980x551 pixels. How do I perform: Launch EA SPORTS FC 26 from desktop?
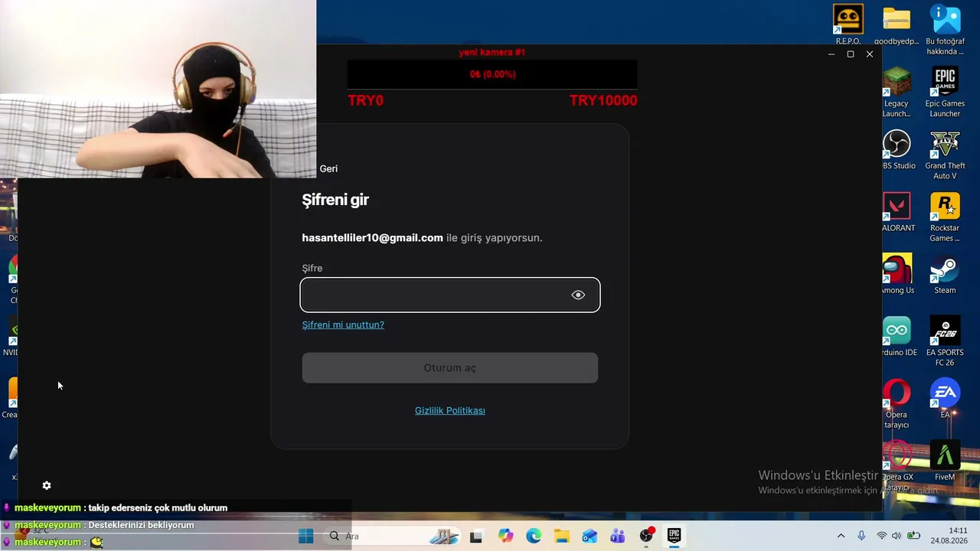[x=945, y=341]
